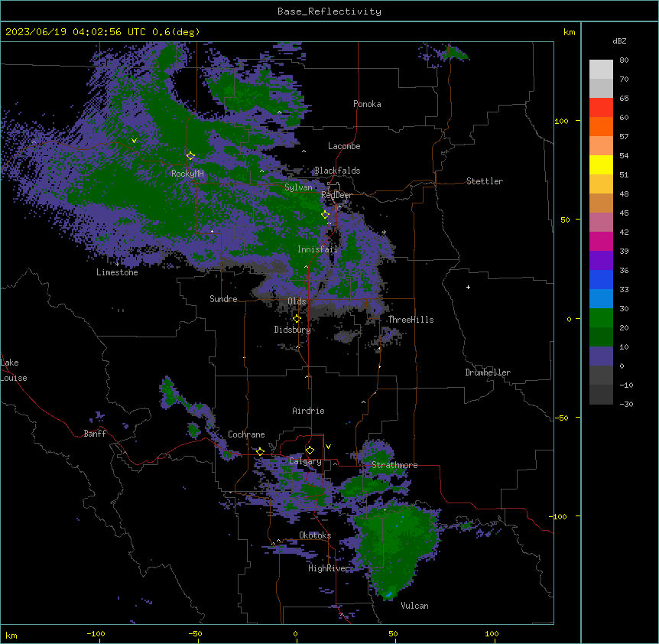Viewport: 659px width, 644px height.
Task: Click the Vulcan town label
Action: (x=415, y=606)
